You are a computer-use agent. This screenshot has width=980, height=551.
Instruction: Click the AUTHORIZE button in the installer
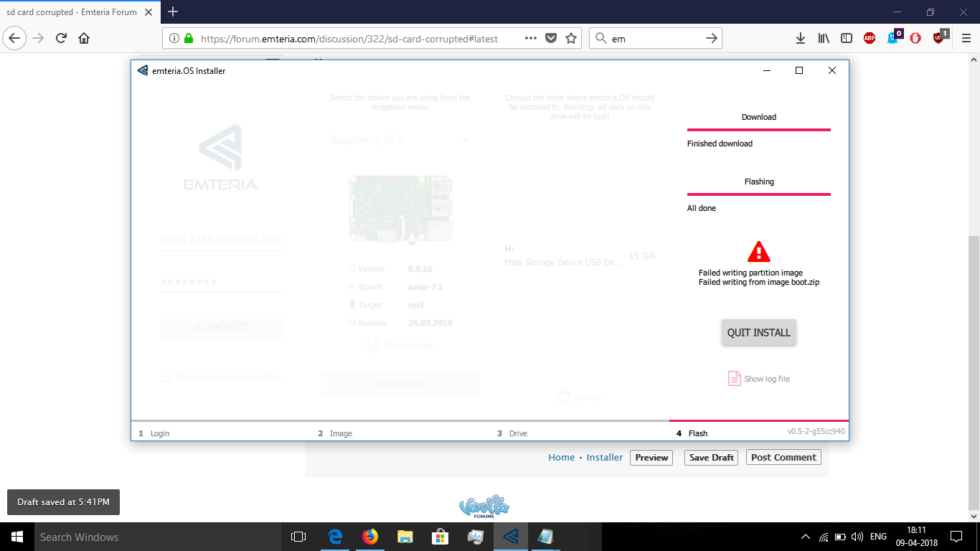pos(221,326)
